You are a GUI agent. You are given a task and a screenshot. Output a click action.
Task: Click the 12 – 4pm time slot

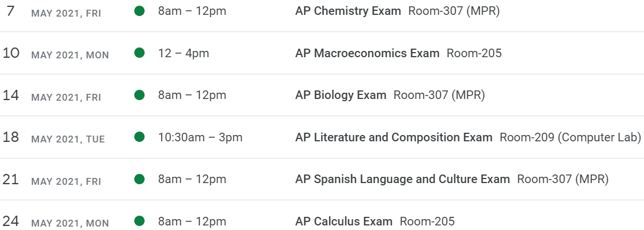[183, 53]
